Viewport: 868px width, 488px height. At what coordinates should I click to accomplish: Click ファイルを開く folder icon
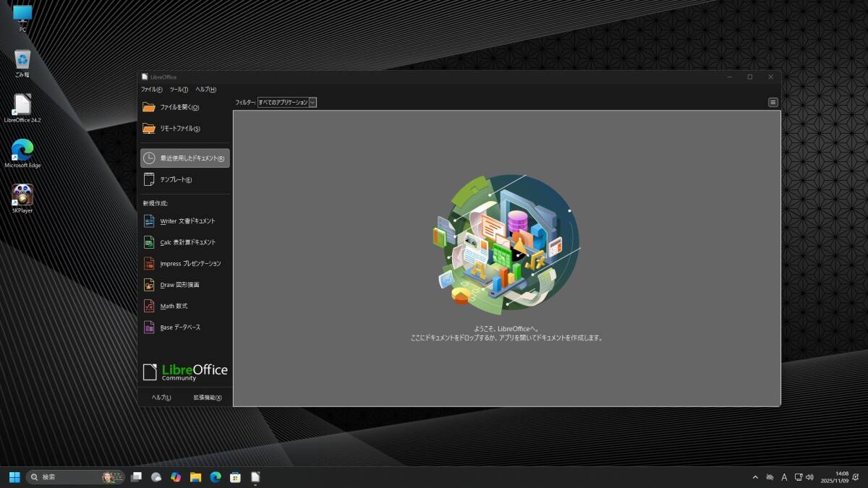[x=149, y=107]
